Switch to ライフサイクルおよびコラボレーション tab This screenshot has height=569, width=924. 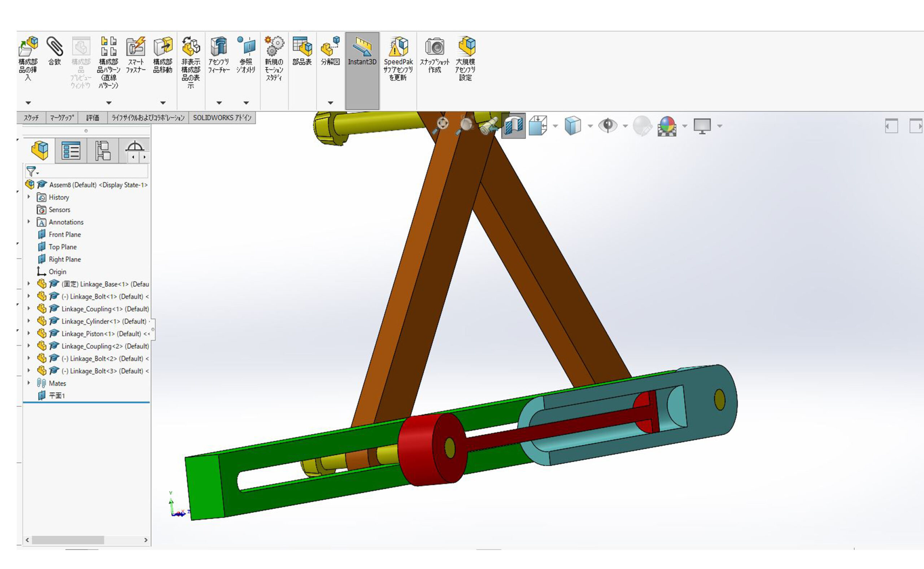coord(148,118)
